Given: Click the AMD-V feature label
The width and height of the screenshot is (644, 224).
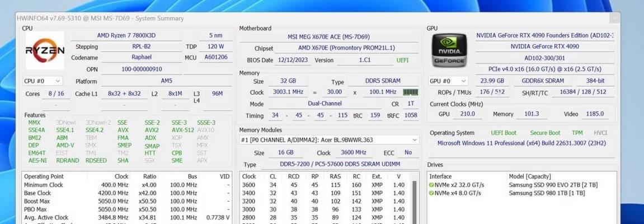Looking at the screenshot, I should point(65,145).
